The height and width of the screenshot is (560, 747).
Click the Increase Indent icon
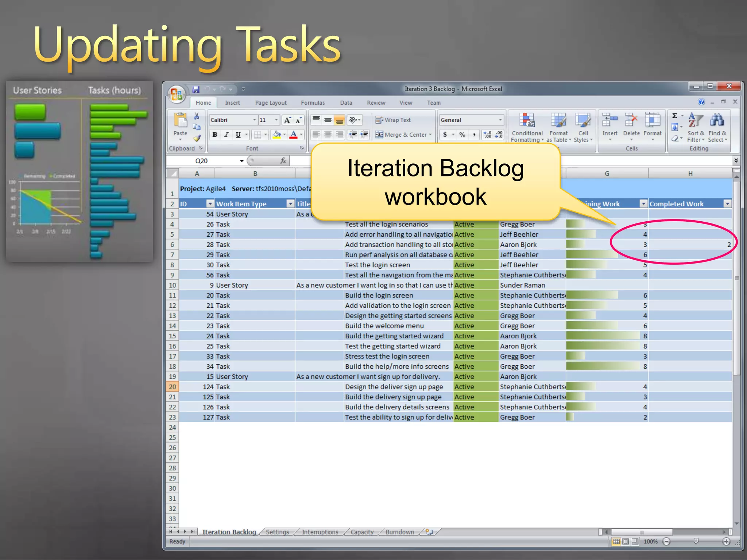tap(364, 135)
